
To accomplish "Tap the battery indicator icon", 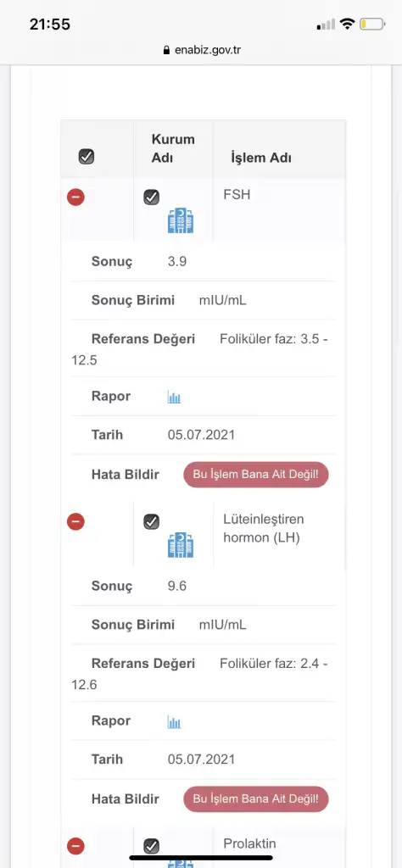I will pos(372,24).
